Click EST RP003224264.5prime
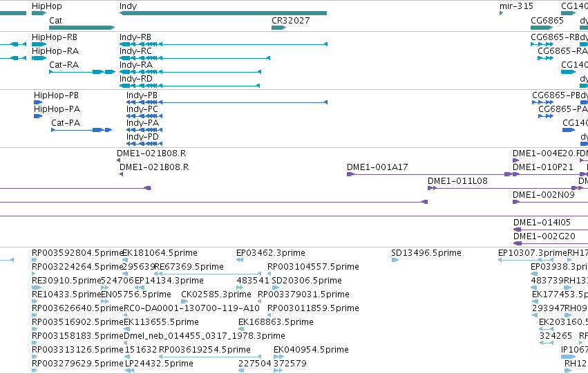This screenshot has width=588, height=374. [77, 267]
